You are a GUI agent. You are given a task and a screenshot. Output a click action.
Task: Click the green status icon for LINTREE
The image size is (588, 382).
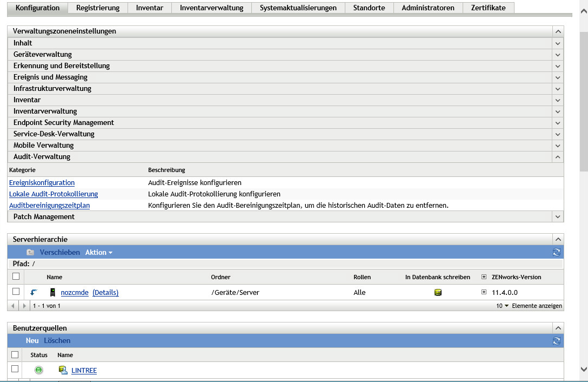[38, 370]
